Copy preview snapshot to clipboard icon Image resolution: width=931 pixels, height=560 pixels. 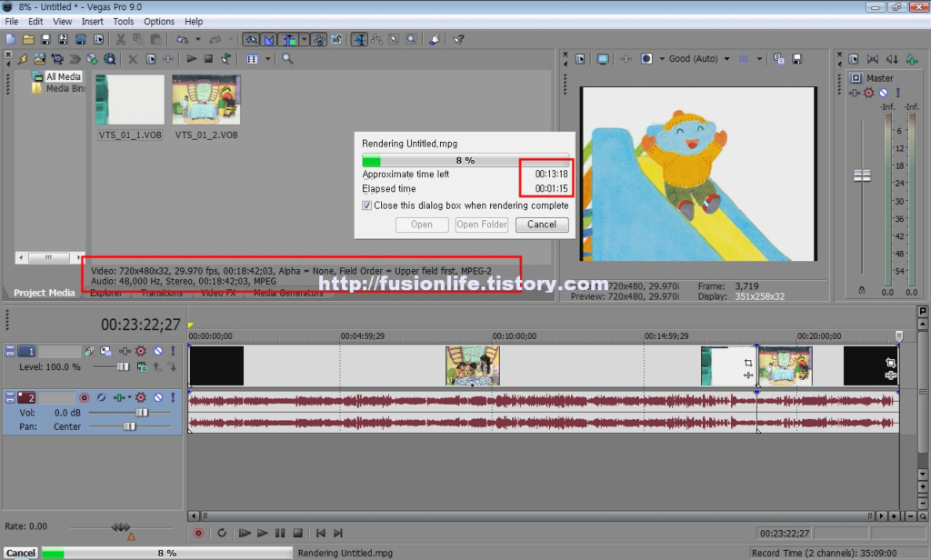click(x=779, y=59)
